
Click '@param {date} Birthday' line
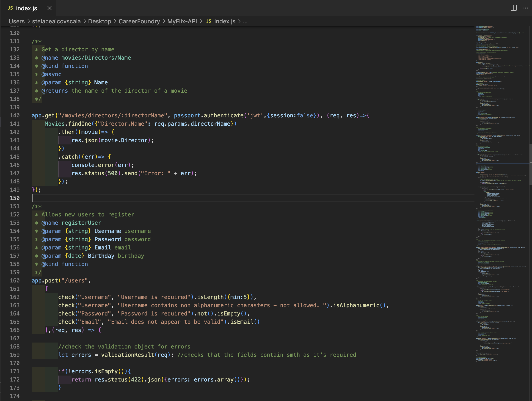point(93,256)
